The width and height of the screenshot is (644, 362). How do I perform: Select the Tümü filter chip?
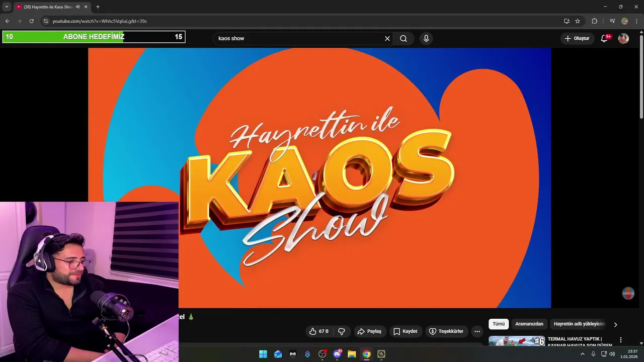pyautogui.click(x=499, y=324)
